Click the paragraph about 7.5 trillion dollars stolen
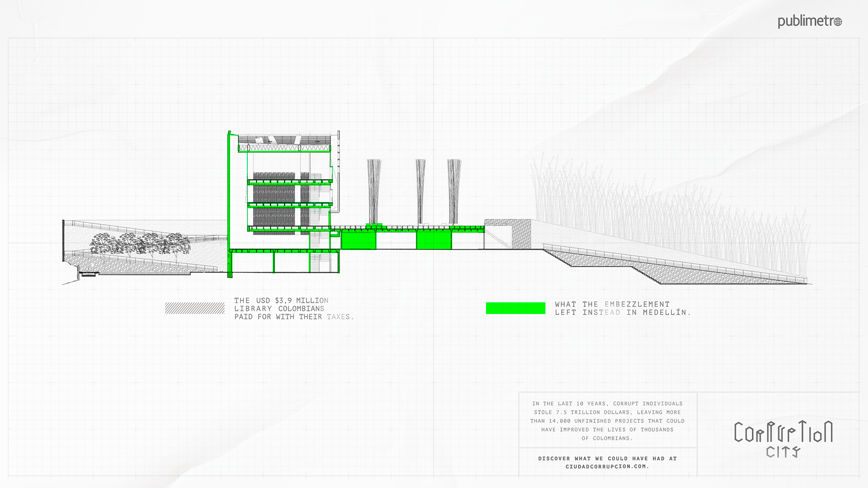868x488 pixels. pyautogui.click(x=607, y=421)
